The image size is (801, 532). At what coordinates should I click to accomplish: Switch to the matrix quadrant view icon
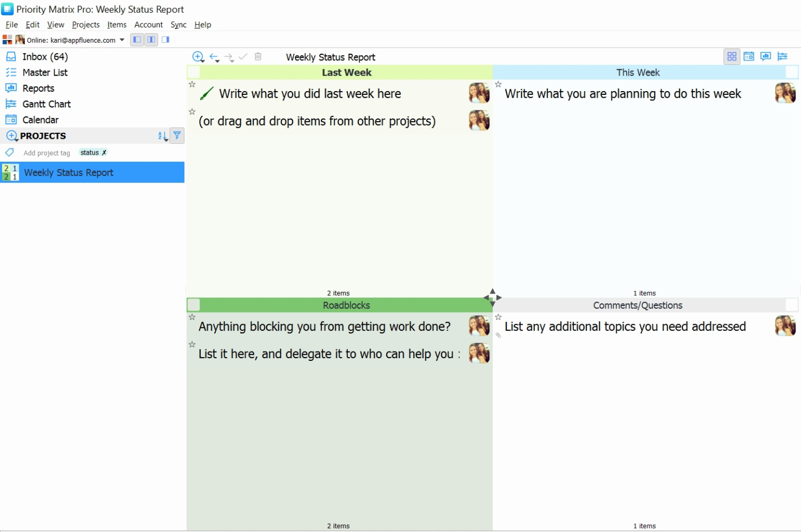tap(732, 56)
